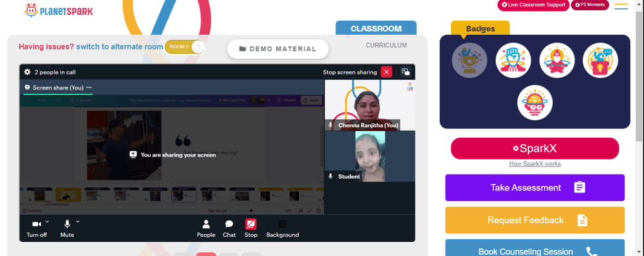The height and width of the screenshot is (256, 644).
Task: Click the red X stop sharing button
Action: click(386, 72)
